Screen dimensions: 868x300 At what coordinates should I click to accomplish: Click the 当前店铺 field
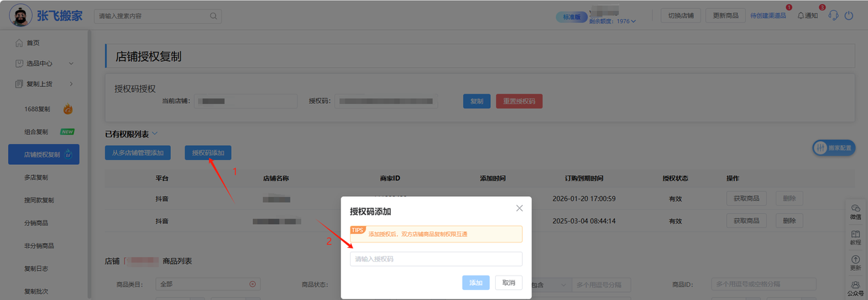pos(245,101)
